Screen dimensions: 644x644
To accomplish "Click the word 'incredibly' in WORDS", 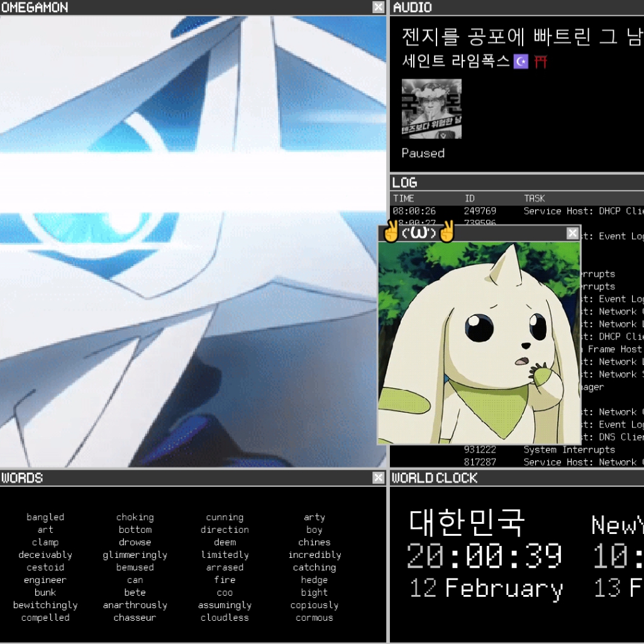I will [x=314, y=555].
